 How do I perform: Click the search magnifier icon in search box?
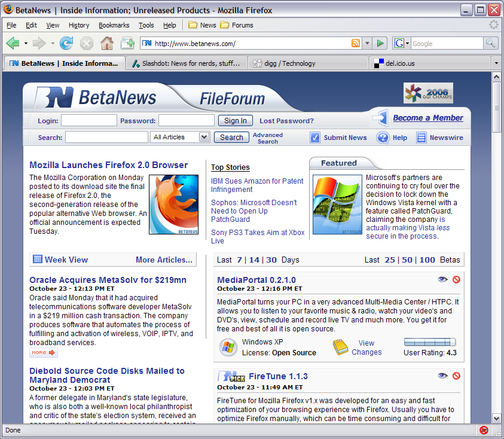click(490, 43)
